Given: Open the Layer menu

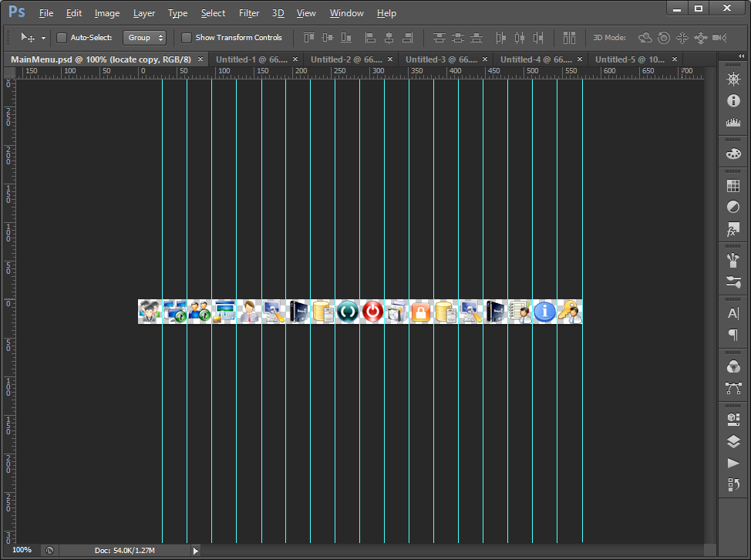Looking at the screenshot, I should pyautogui.click(x=143, y=13).
